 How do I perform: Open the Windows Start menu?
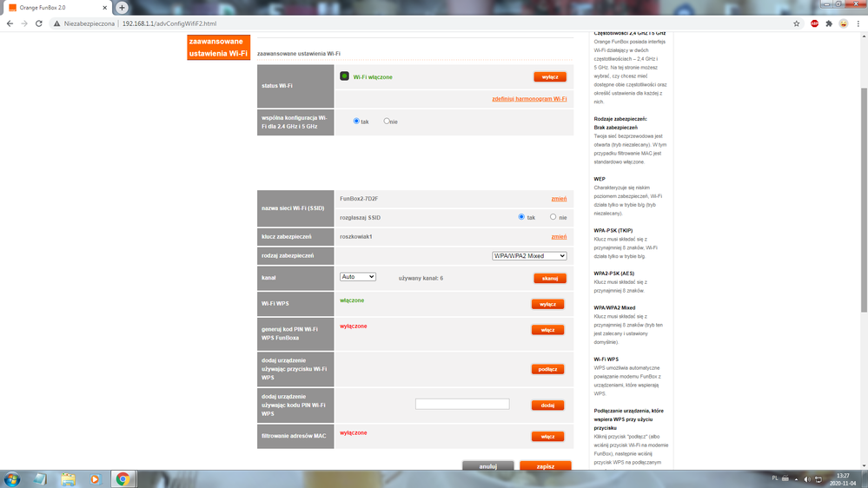click(11, 479)
